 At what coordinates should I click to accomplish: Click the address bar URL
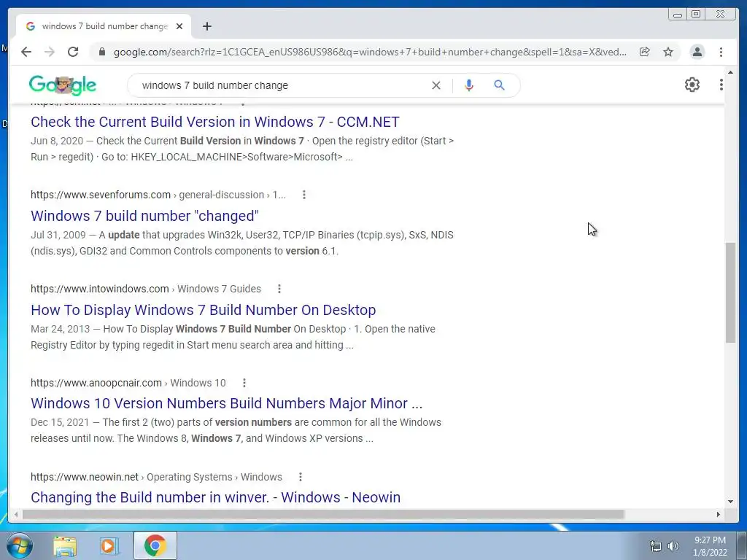[370, 52]
